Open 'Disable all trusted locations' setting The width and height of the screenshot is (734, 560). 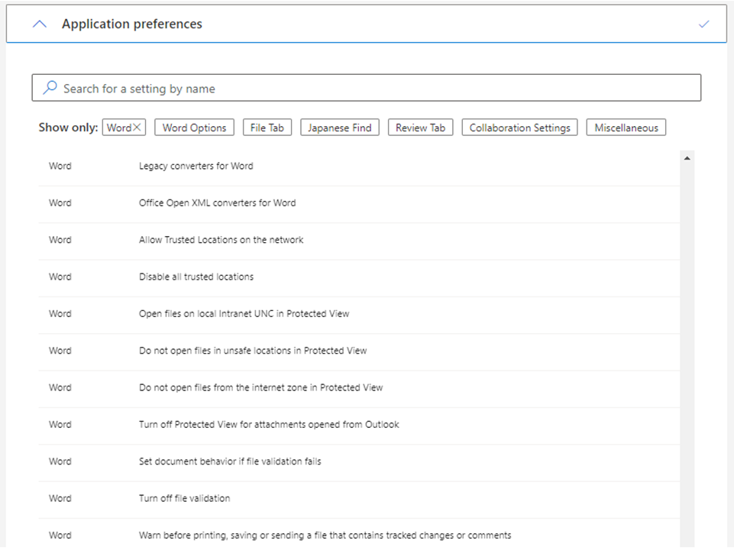click(x=196, y=277)
